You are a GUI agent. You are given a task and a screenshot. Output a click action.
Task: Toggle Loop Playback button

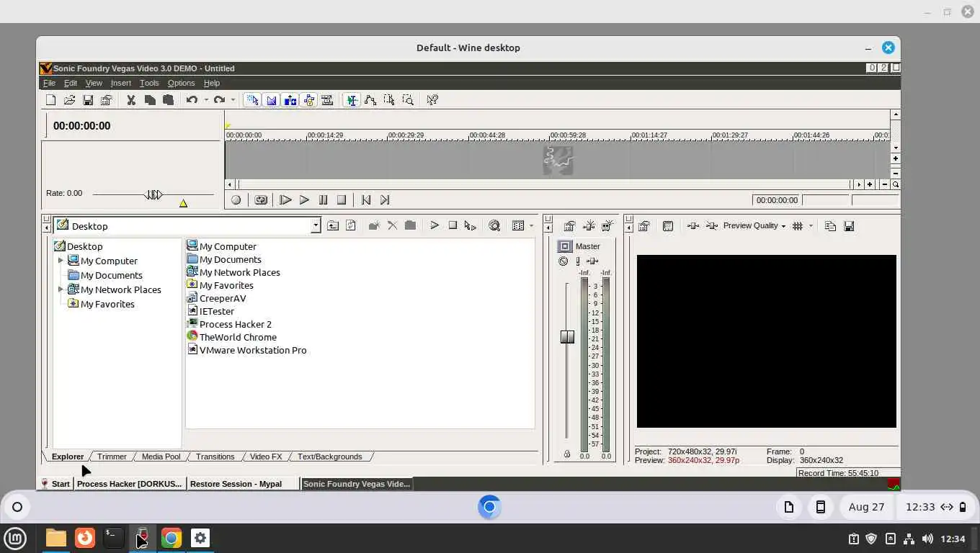pyautogui.click(x=261, y=200)
